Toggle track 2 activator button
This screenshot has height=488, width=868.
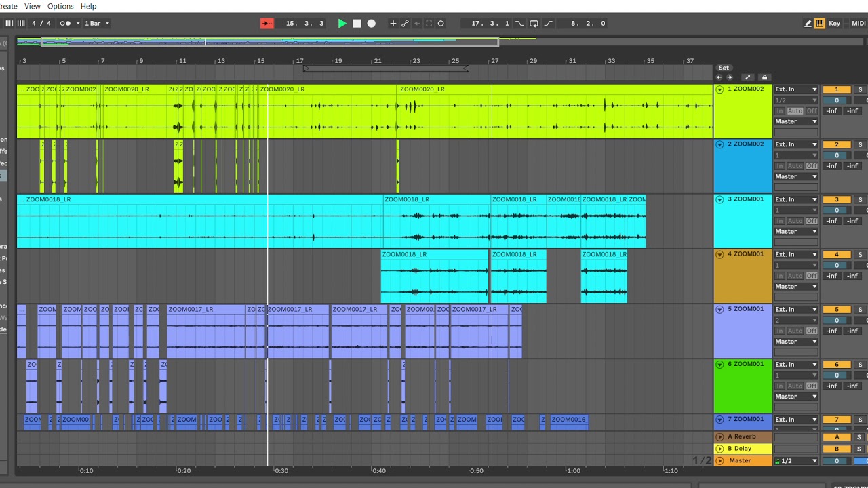point(836,144)
